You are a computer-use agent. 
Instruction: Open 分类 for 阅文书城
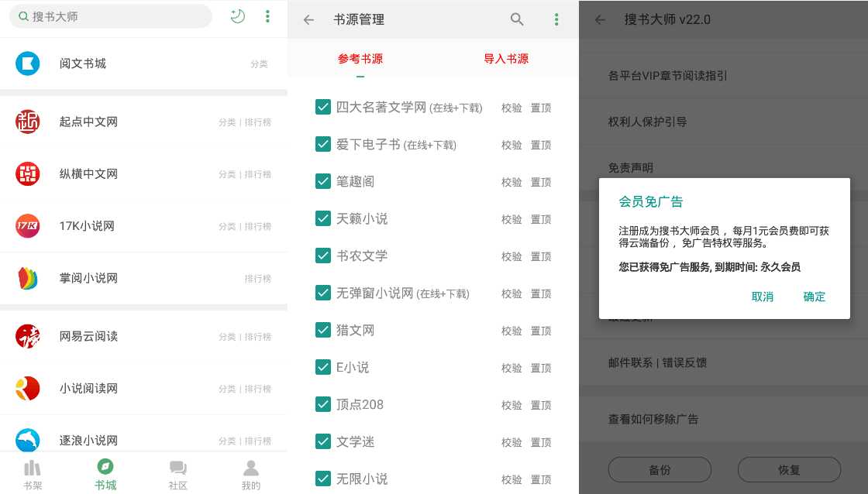pos(259,64)
